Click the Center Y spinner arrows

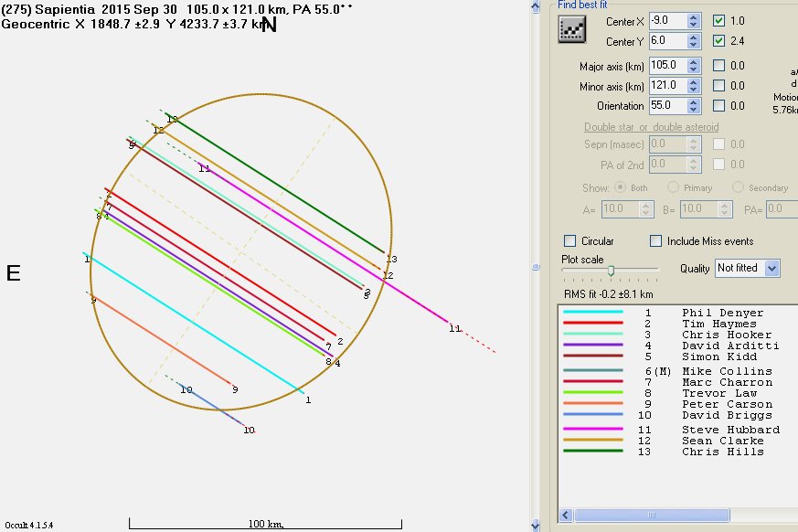pyautogui.click(x=693, y=41)
